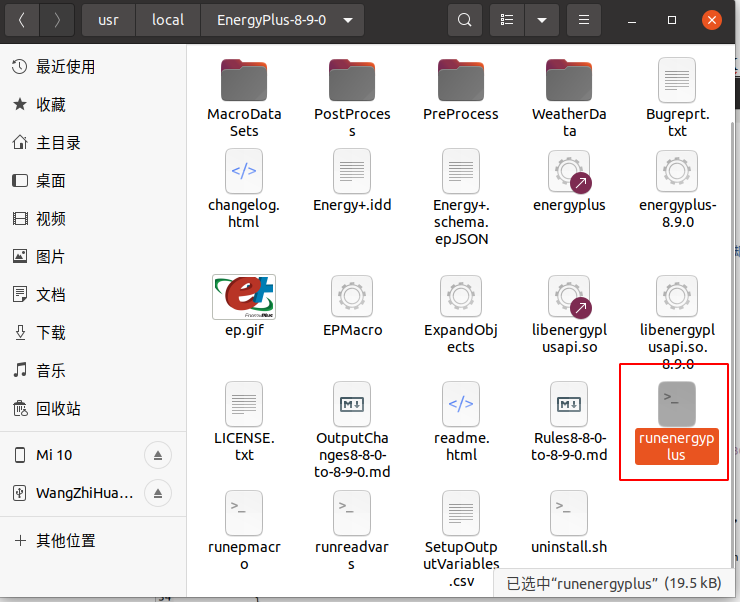Open Music (音乐) in the sidebar
740x602 pixels.
pos(93,370)
